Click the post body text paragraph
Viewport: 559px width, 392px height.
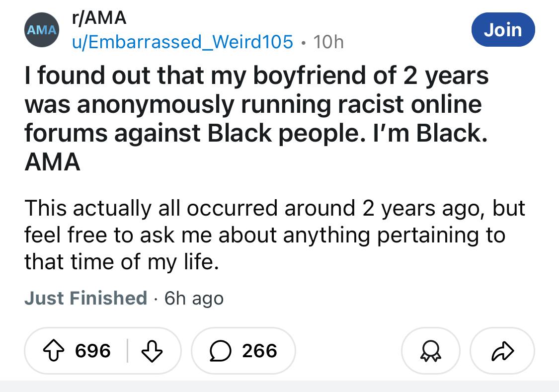coord(274,235)
